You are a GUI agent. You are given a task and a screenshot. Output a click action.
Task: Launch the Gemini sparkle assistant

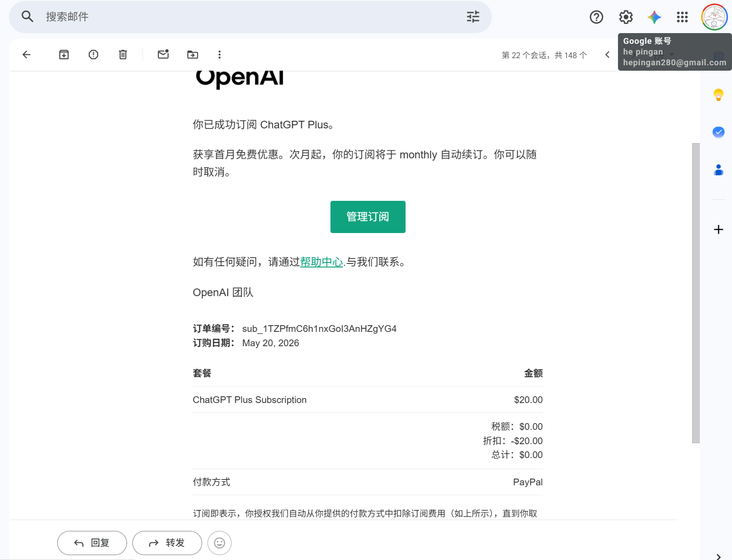[654, 17]
